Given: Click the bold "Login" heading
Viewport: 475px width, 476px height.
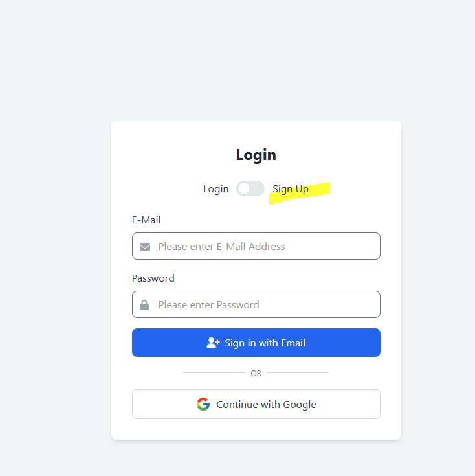Looking at the screenshot, I should click(x=256, y=155).
